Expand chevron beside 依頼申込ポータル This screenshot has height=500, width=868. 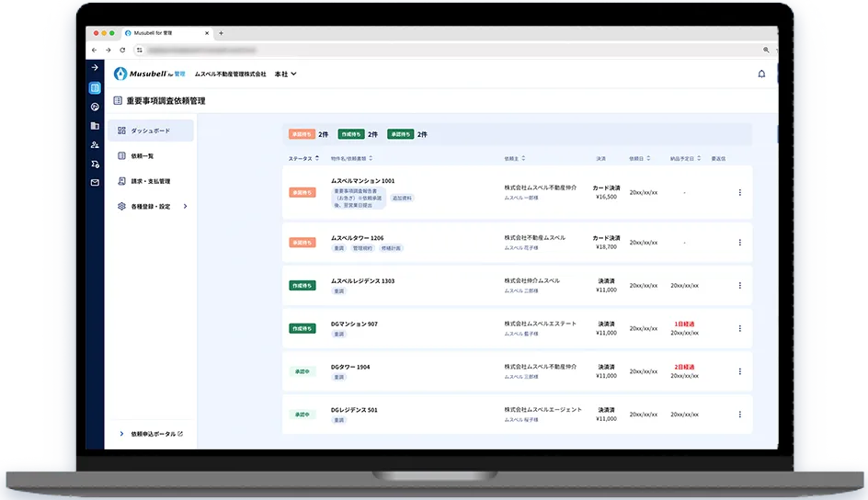point(121,434)
